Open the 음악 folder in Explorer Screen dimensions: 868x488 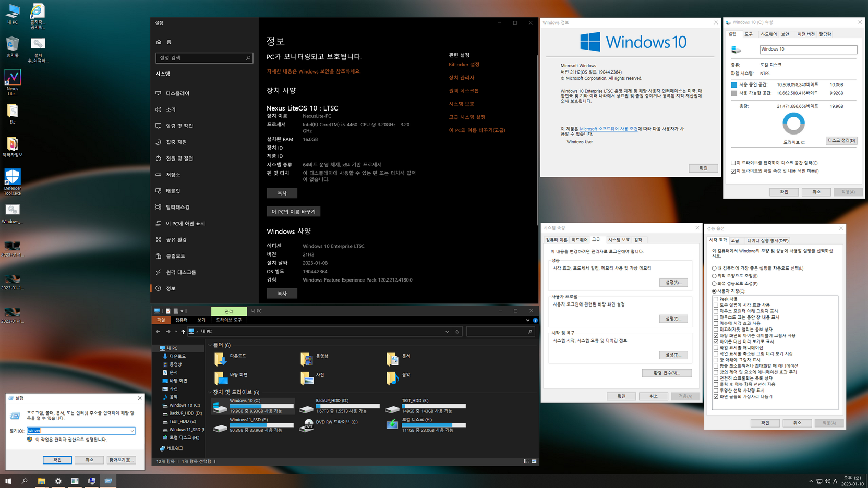(399, 377)
